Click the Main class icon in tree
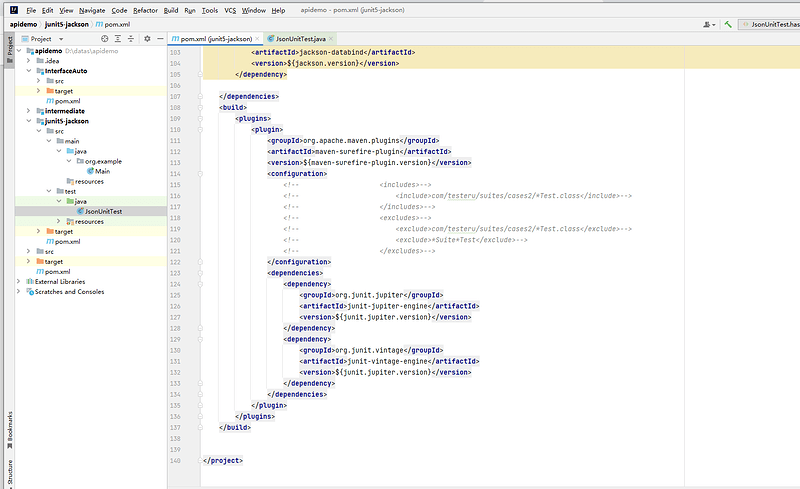800x489 pixels. (90, 172)
